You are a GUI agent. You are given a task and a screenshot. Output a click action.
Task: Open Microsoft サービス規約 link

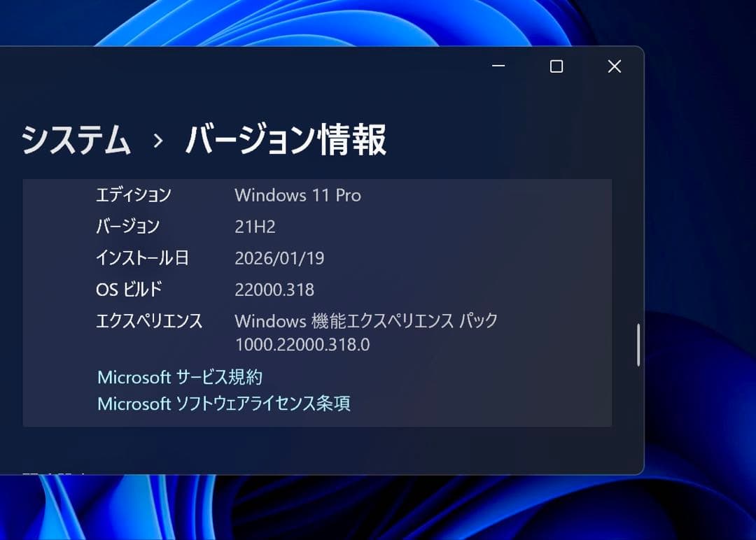(x=179, y=378)
